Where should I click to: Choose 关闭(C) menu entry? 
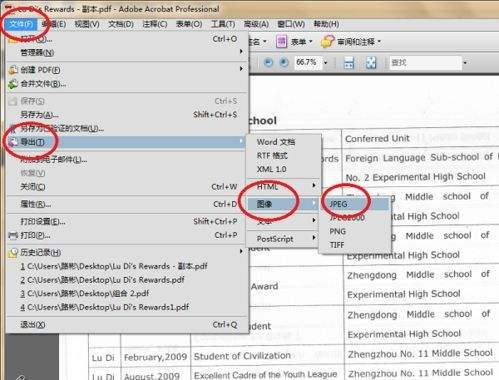tap(127, 187)
